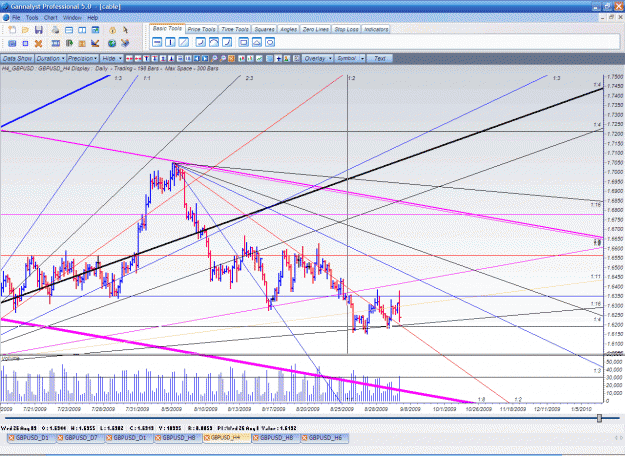Click the zoom in magnifier icon

(214, 59)
